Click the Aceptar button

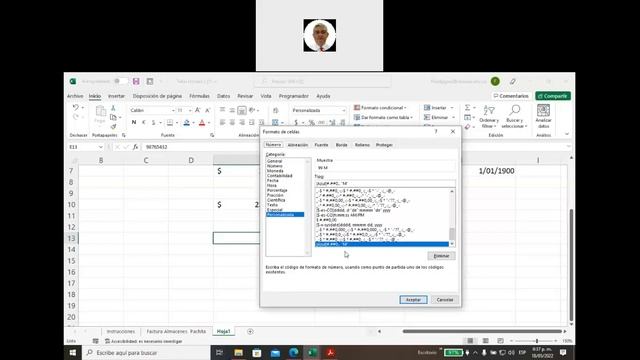413,300
